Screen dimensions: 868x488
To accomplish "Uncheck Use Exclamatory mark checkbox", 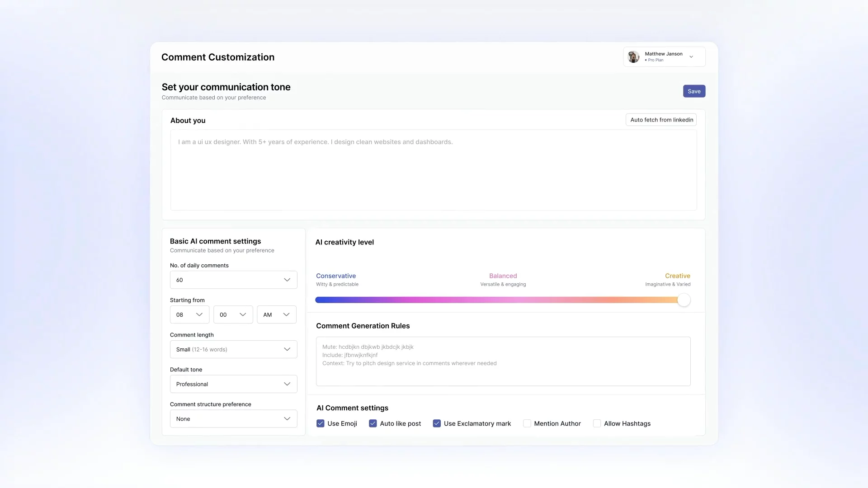I will coord(437,423).
